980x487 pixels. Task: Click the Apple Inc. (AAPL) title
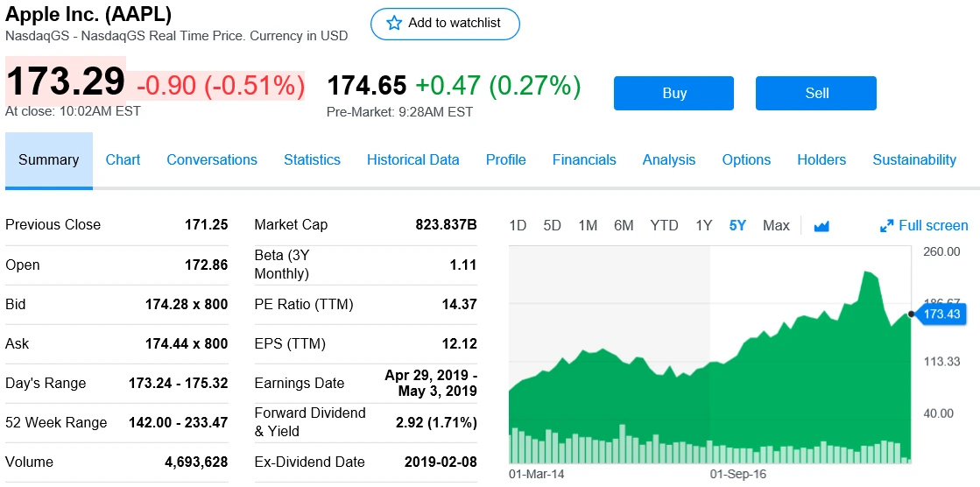coord(88,14)
